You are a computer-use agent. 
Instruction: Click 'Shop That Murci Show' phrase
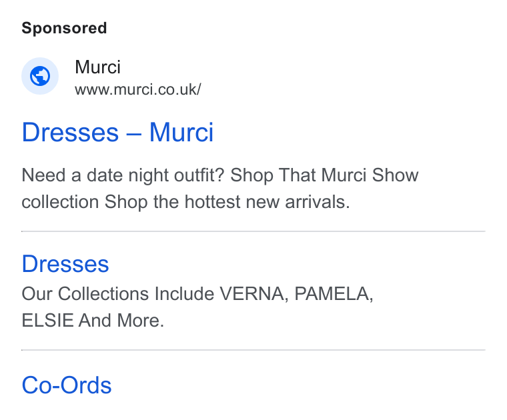pyautogui.click(x=324, y=175)
